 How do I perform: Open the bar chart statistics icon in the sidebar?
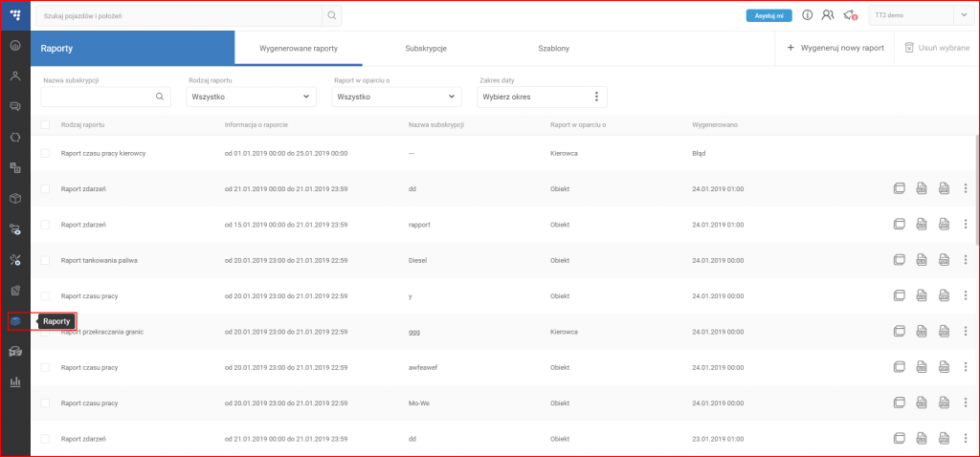click(x=15, y=381)
